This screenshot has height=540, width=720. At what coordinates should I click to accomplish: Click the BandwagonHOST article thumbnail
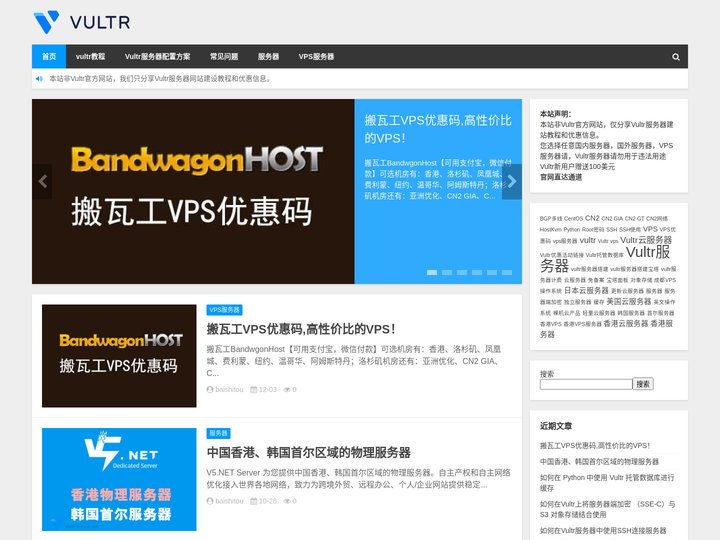coord(119,355)
